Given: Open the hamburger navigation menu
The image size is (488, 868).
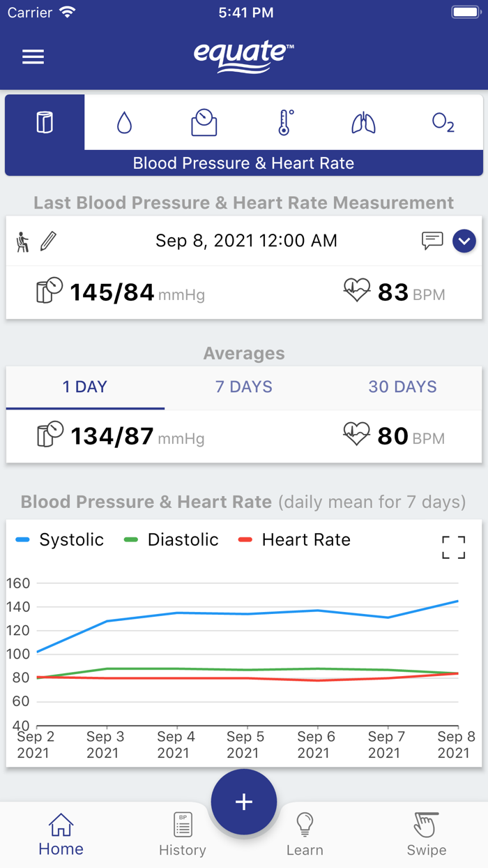Looking at the screenshot, I should [x=33, y=57].
